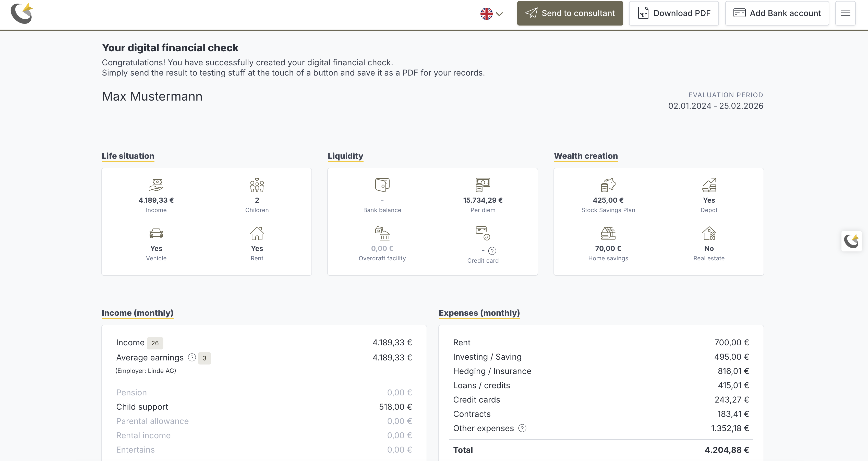Click the Your digital financial check title
The width and height of the screenshot is (868, 461).
[170, 48]
